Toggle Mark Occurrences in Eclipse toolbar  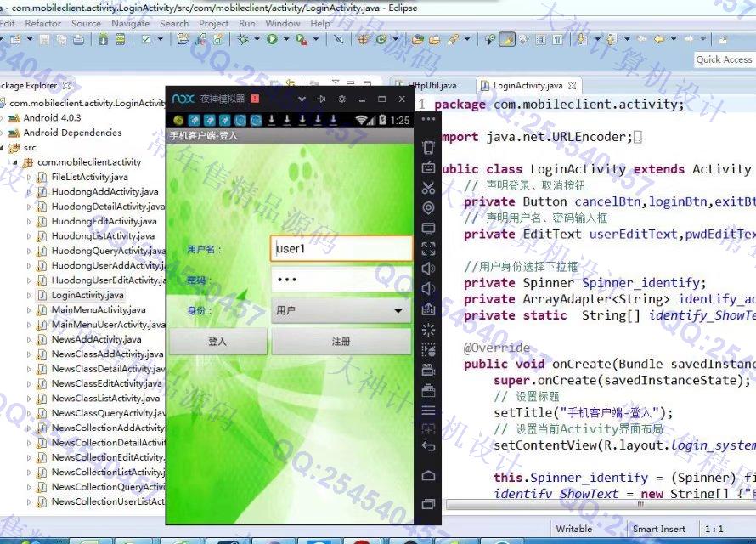507,40
